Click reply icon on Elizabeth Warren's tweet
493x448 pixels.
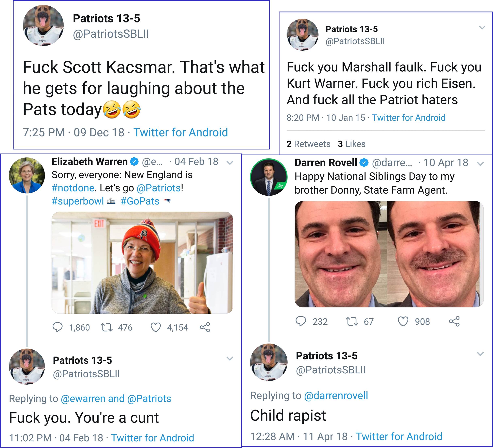coord(58,327)
